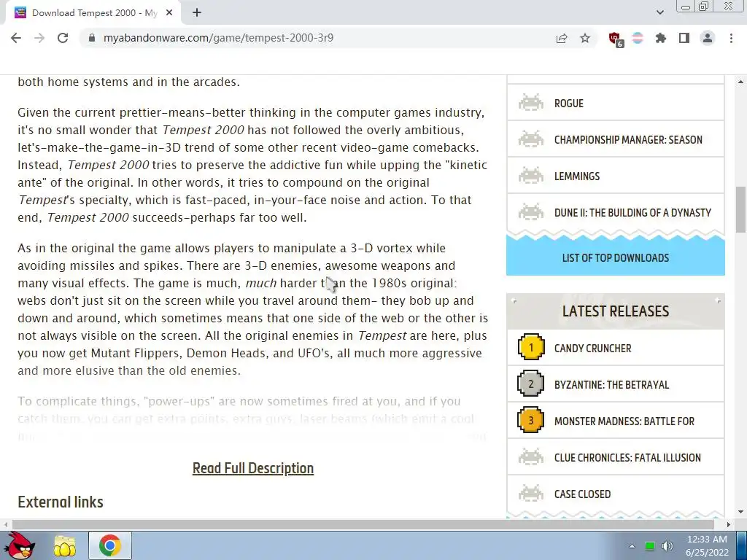This screenshot has width=747, height=560.
Task: Open a new browser tab
Action: 197,13
